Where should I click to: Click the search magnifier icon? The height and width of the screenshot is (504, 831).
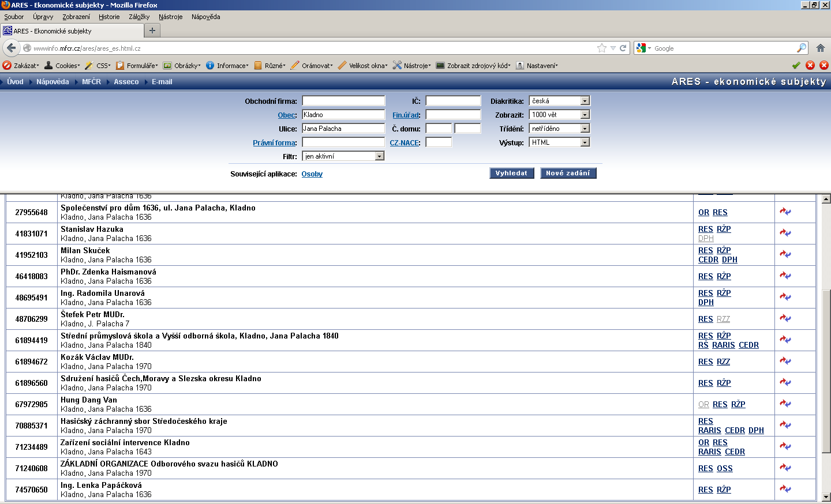pos(802,48)
